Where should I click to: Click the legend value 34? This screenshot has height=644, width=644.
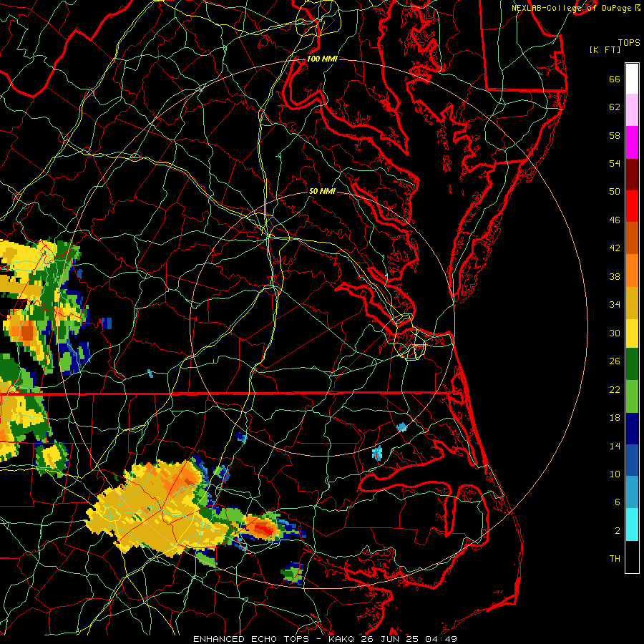tap(615, 304)
